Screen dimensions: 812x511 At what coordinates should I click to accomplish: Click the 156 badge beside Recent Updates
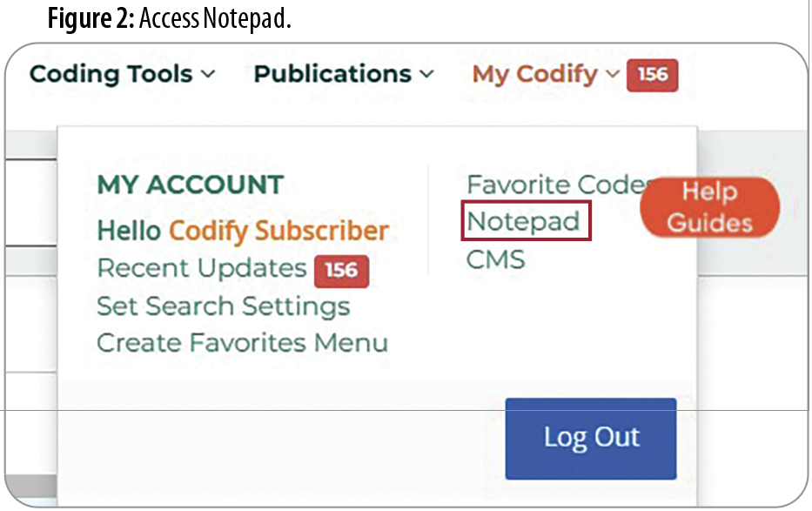[341, 271]
